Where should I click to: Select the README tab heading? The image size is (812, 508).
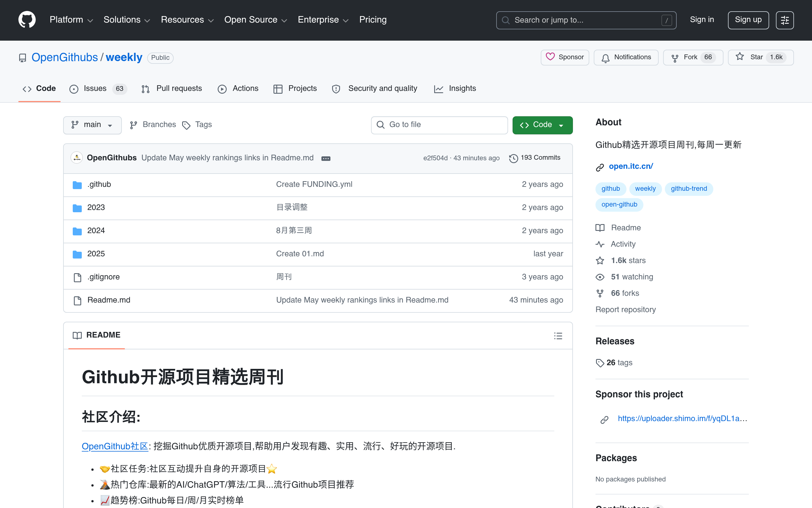(97, 335)
